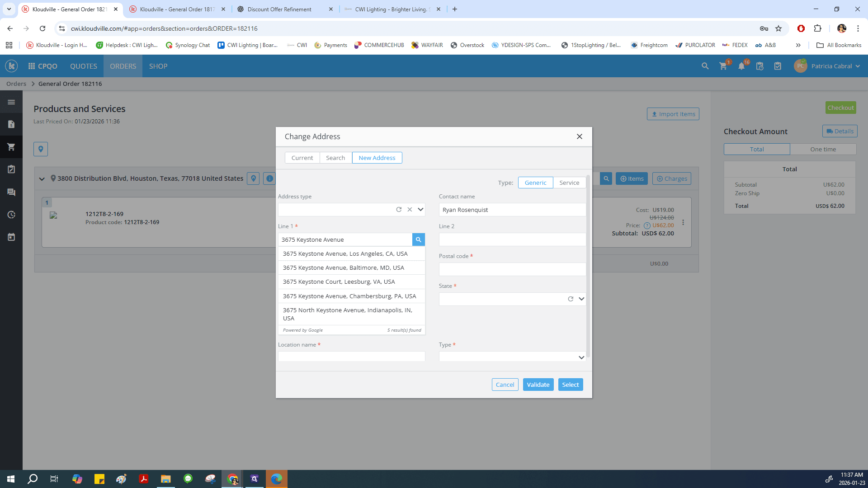Close the Change Address dialog

coord(579,136)
